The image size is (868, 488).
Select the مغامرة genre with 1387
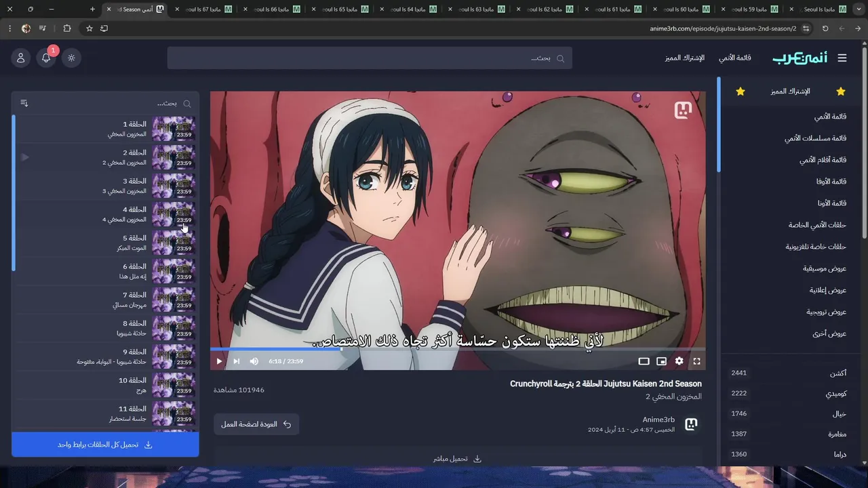pos(788,434)
